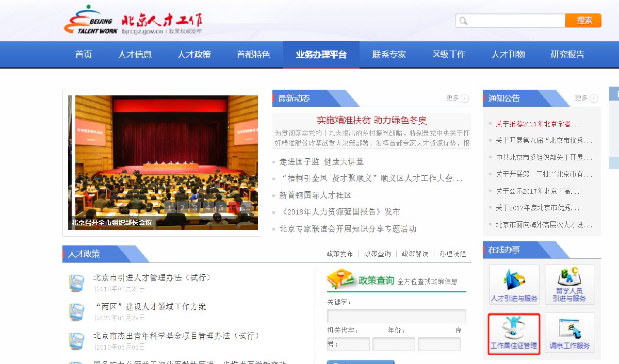Image resolution: width=619 pixels, height=364 pixels.
Task: Go to slide 2 in the photo carousel
Action: (x=183, y=207)
